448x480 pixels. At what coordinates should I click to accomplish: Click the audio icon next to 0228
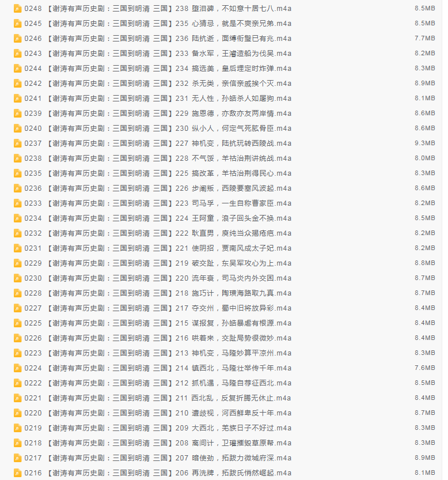click(17, 293)
